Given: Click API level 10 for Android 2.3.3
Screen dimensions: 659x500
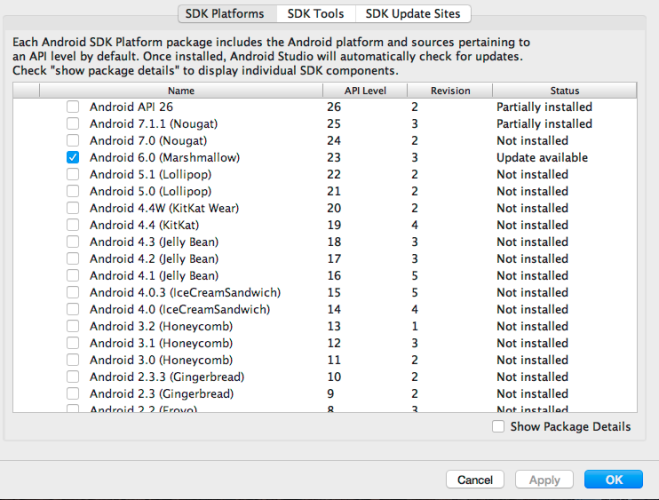Looking at the screenshot, I should (x=334, y=376).
